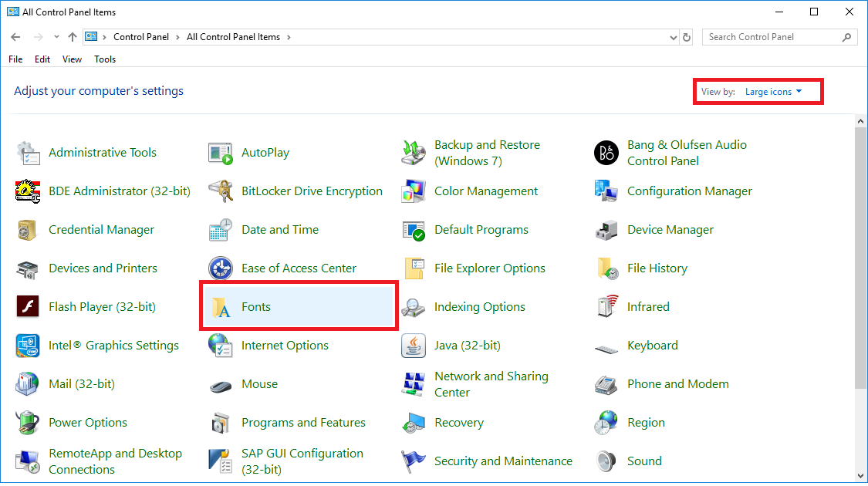Open the Network and Sharing Center icon

pyautogui.click(x=414, y=384)
